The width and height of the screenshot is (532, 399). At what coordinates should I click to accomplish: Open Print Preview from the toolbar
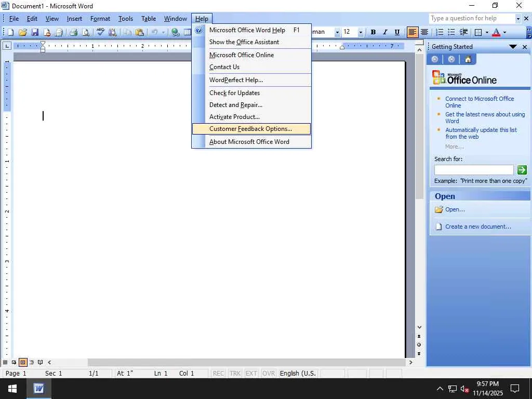tap(86, 32)
